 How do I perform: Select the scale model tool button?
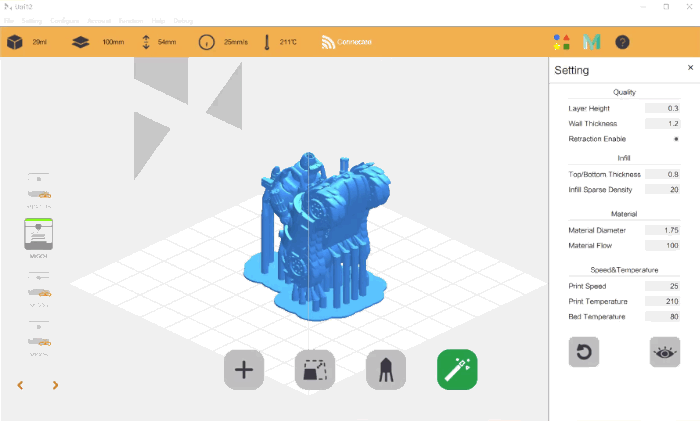(315, 370)
